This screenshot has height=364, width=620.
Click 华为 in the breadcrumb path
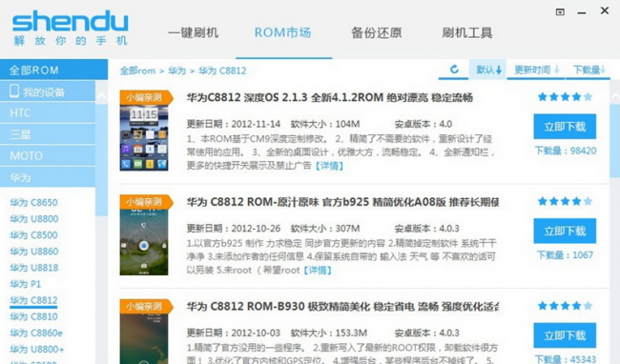(x=176, y=71)
